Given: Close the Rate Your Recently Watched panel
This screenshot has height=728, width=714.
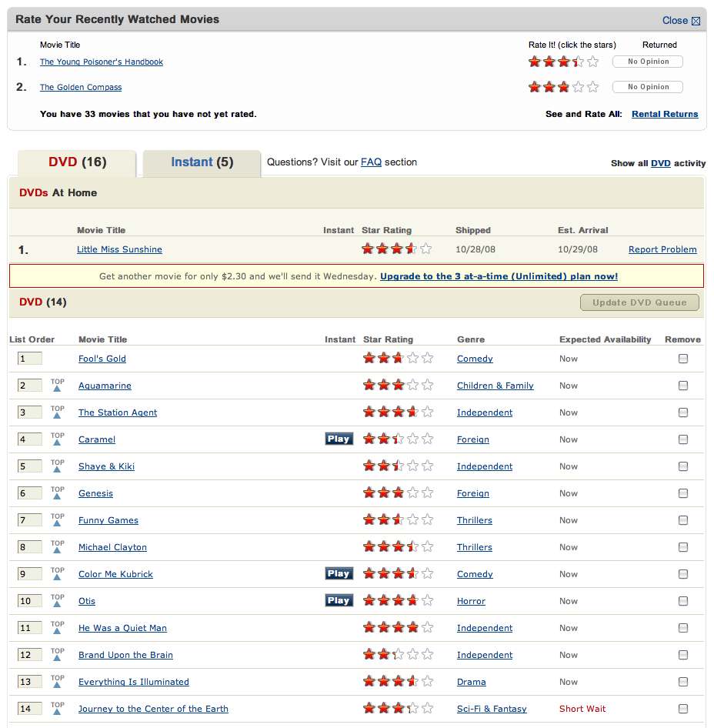Looking at the screenshot, I should (681, 21).
